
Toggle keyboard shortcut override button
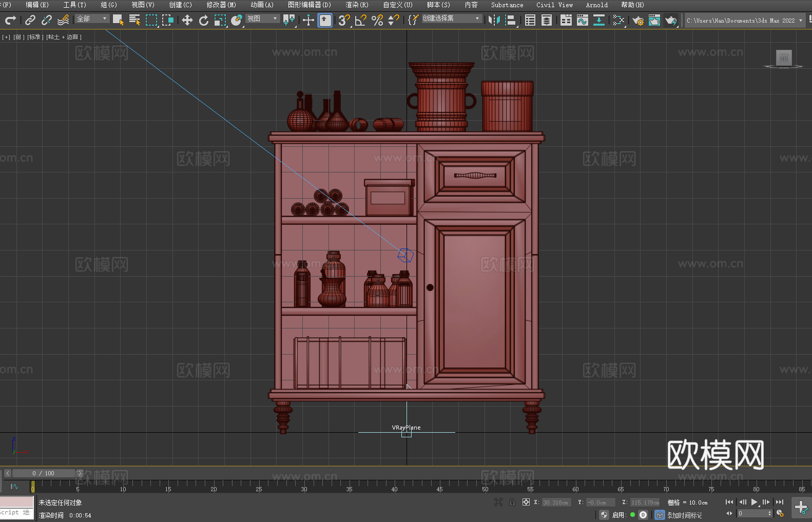325,20
